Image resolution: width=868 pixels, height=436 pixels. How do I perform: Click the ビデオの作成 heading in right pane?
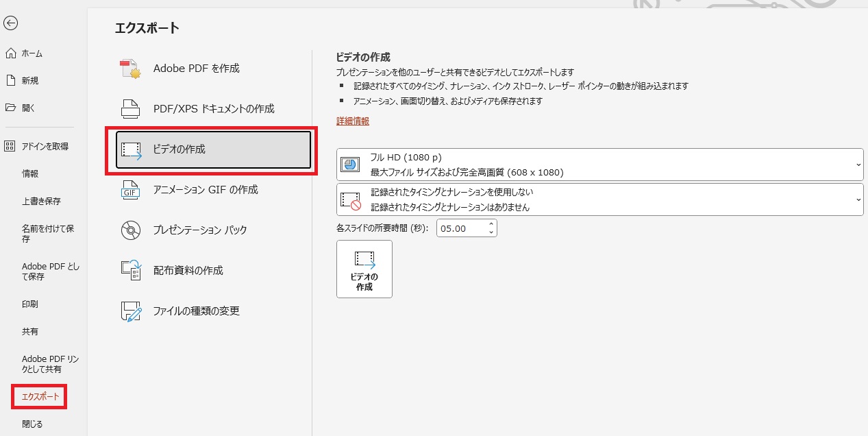[363, 57]
